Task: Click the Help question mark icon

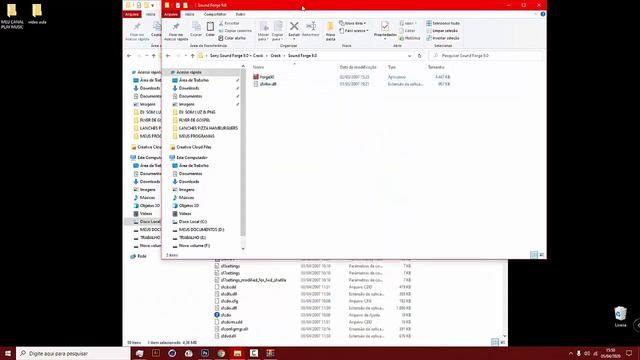Action: (543, 14)
